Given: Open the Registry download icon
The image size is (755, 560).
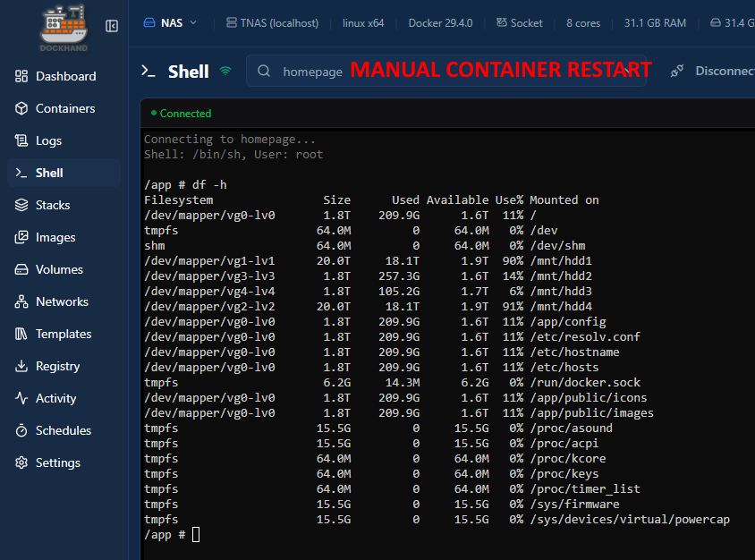Looking at the screenshot, I should coord(21,366).
